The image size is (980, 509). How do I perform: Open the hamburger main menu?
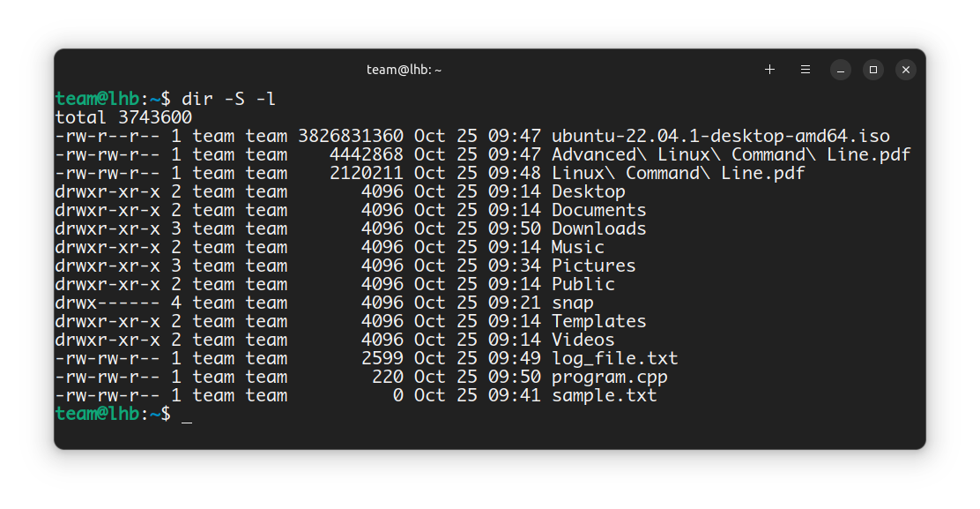[806, 70]
